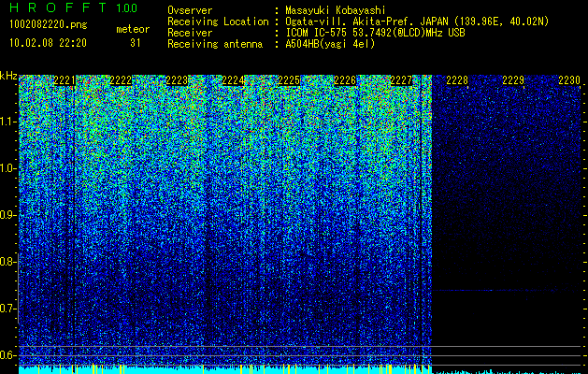Click the meteor label
Screen dimensions: 588x374
(133, 29)
